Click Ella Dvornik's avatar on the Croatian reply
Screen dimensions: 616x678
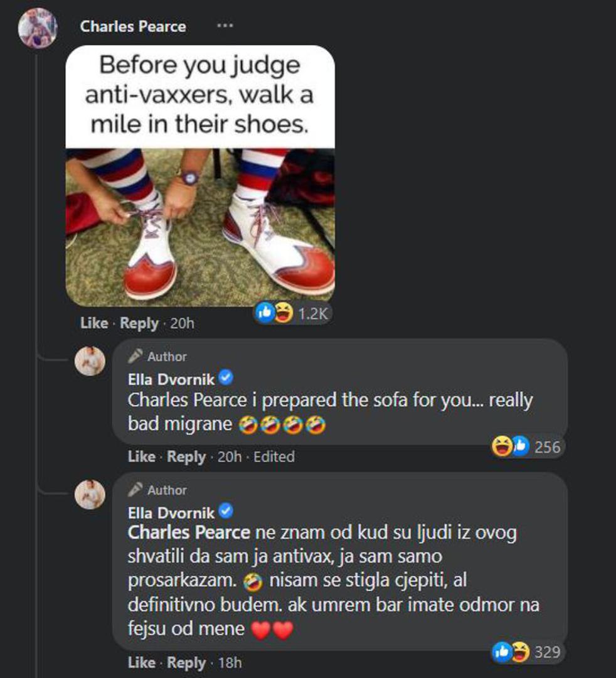90,495
